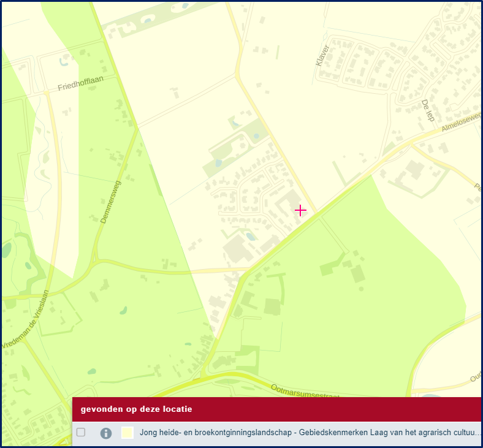Select the De Iep street label

pyautogui.click(x=428, y=110)
